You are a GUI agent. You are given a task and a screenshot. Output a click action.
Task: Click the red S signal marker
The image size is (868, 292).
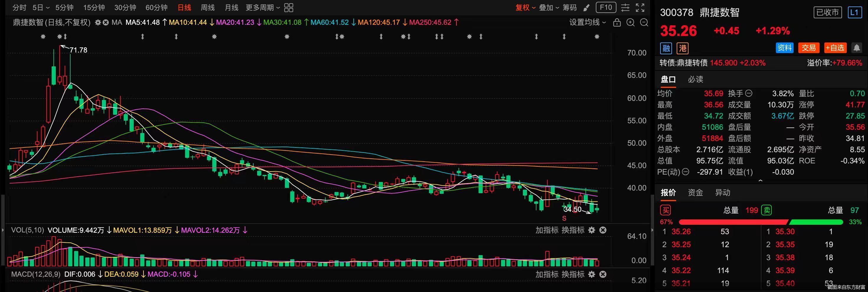564,218
